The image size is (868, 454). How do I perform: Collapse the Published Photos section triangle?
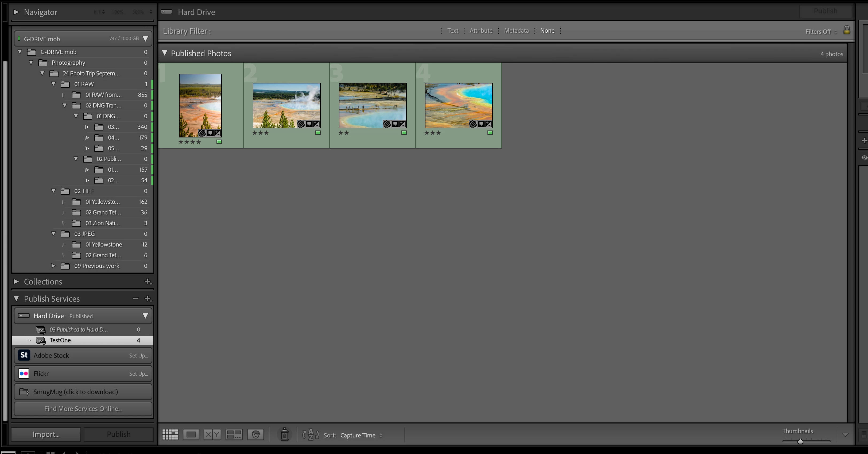(x=164, y=53)
